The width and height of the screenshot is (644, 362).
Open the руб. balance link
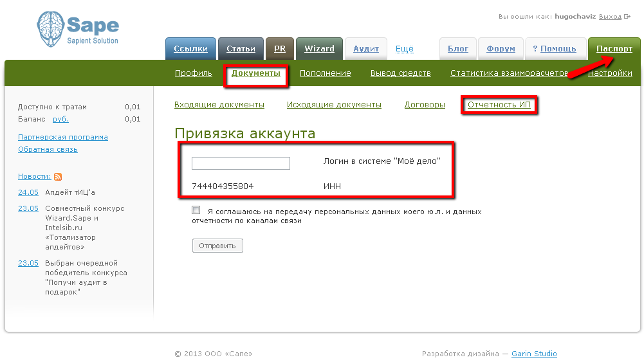point(60,119)
